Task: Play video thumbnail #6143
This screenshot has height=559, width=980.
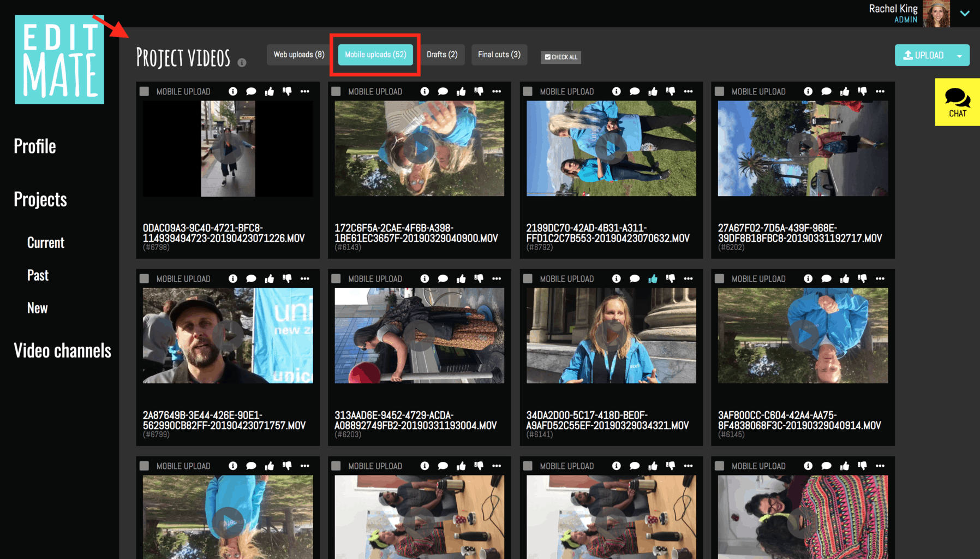Action: (x=419, y=148)
